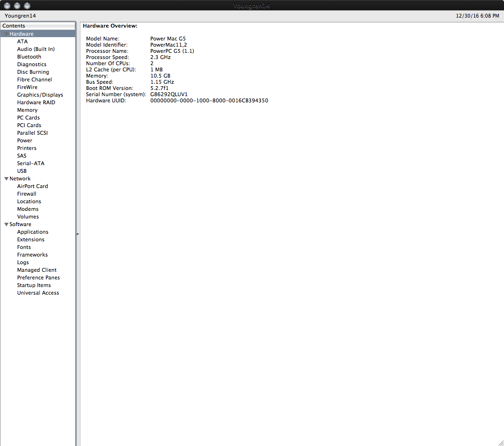The height and width of the screenshot is (446, 504).
Task: Open Fonts section
Action: click(24, 247)
